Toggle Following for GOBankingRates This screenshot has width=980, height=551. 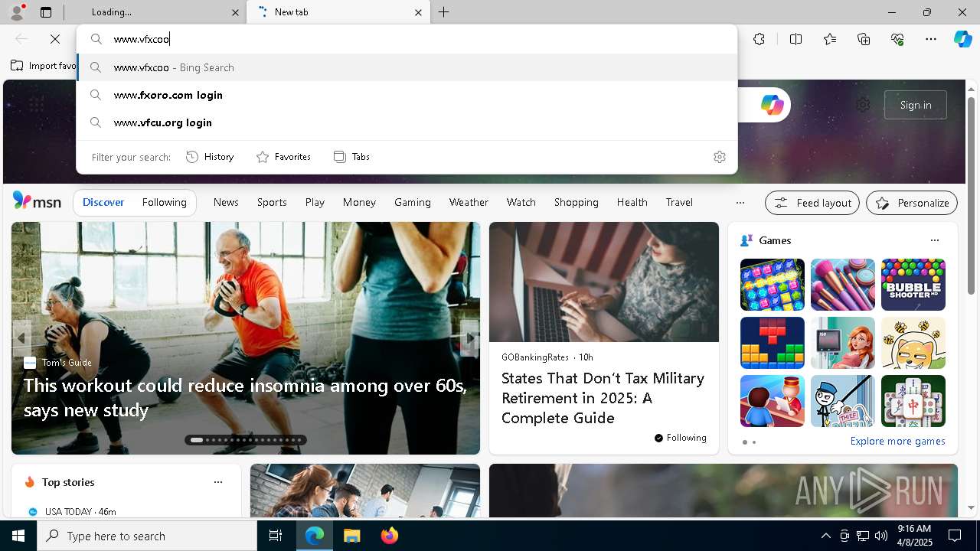tap(681, 438)
